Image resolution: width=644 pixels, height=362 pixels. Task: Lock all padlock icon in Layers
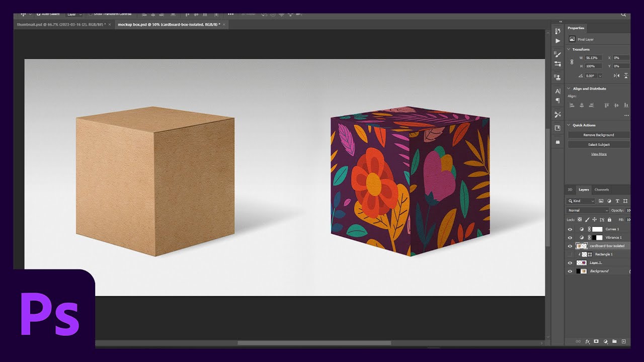tap(609, 220)
